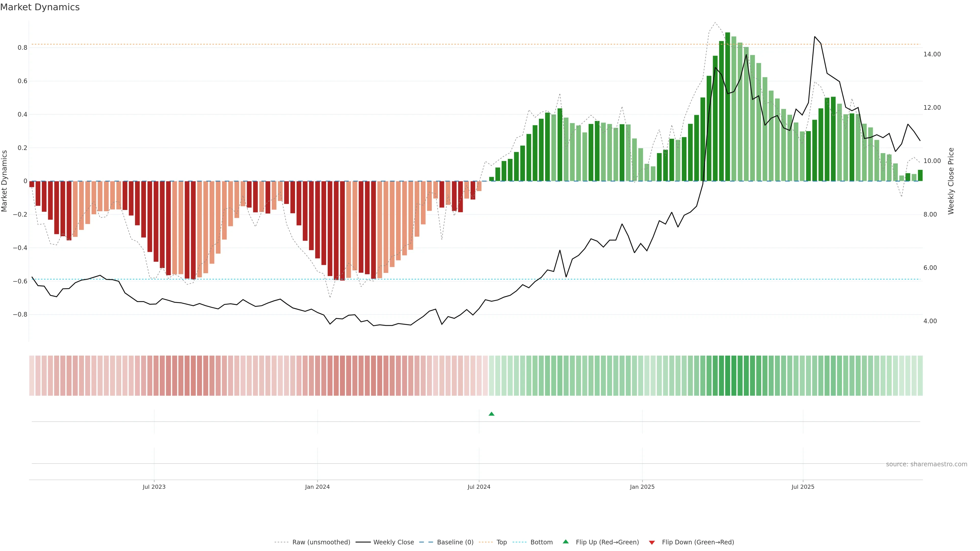This screenshot has width=980, height=551.
Task: Click the Market Dynamics y-axis title
Action: [5, 181]
